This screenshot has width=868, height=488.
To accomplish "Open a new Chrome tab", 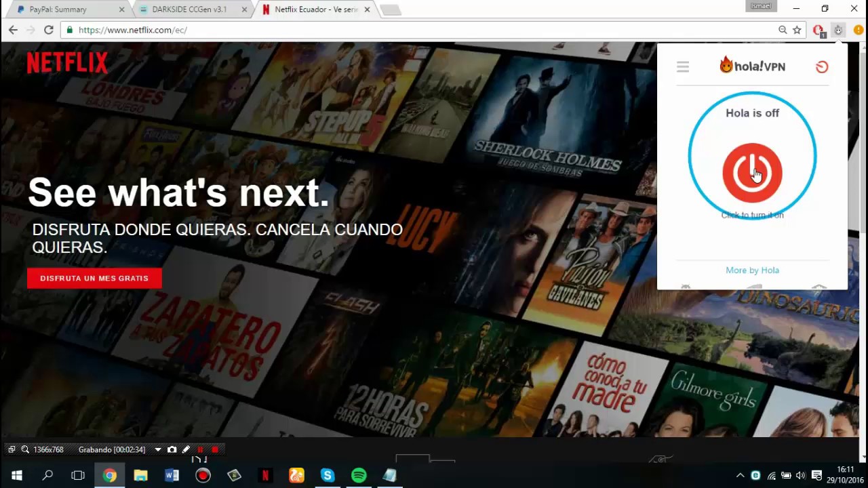I will click(x=391, y=10).
